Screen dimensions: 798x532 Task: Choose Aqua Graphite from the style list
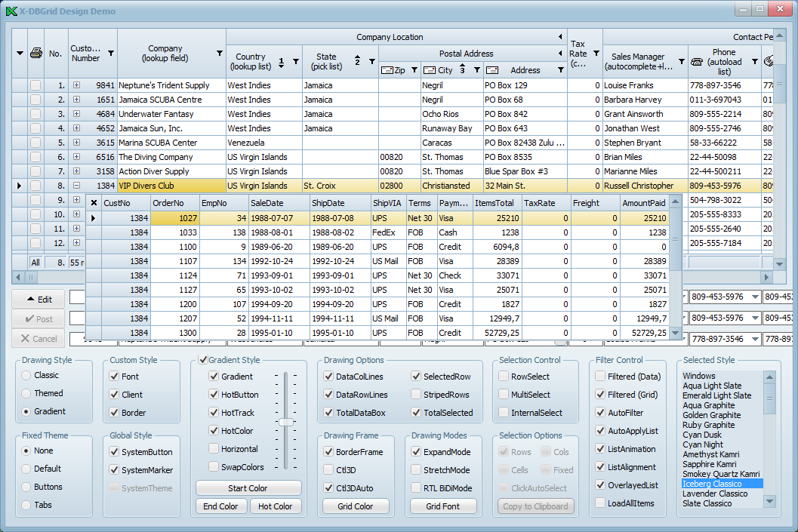point(708,405)
